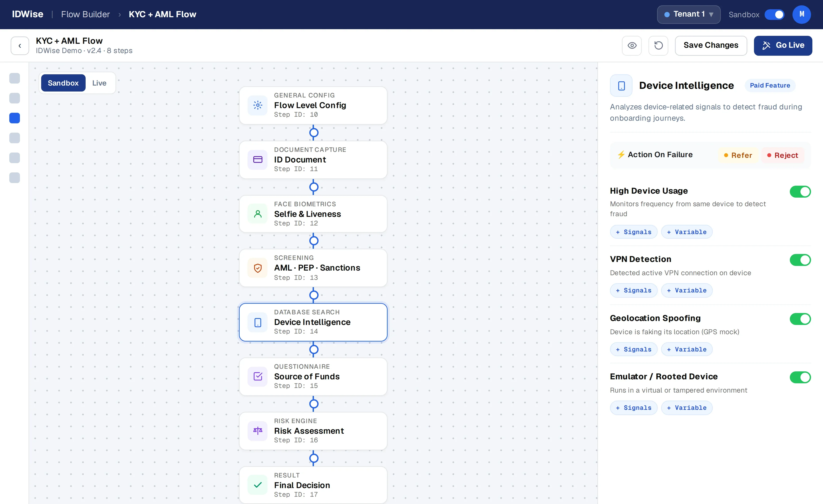The width and height of the screenshot is (823, 504).
Task: Click the undo/reset circular arrow icon
Action: [658, 45]
